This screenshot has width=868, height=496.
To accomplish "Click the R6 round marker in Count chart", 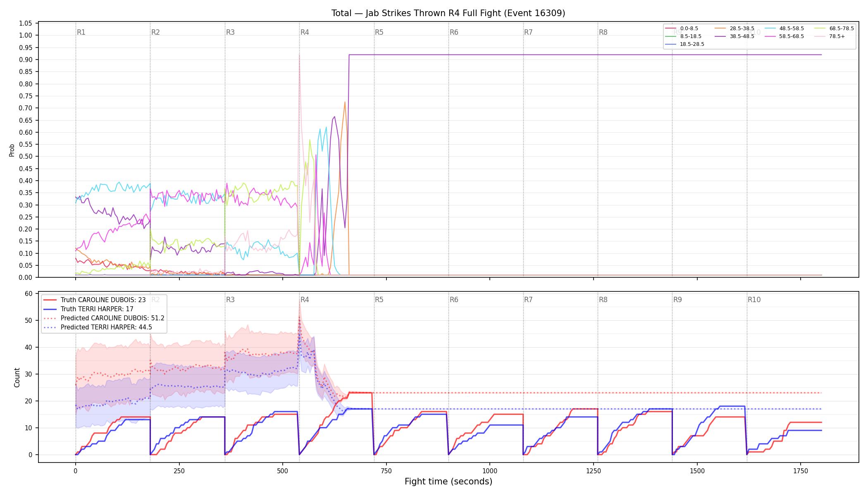I will point(454,300).
